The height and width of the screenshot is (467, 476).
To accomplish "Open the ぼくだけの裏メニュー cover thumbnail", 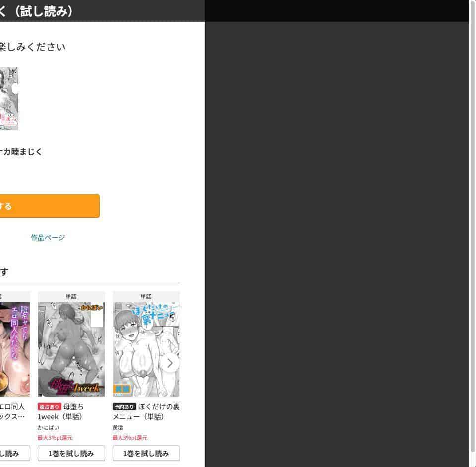I will 146,349.
